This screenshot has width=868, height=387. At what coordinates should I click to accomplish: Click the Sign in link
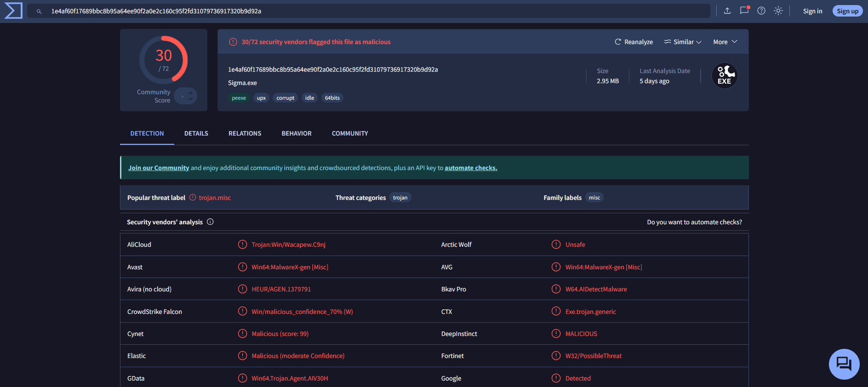[x=812, y=11]
